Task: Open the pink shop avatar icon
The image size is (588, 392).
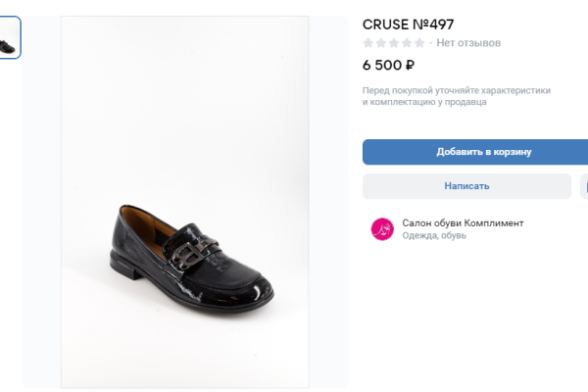Action: coord(381,229)
